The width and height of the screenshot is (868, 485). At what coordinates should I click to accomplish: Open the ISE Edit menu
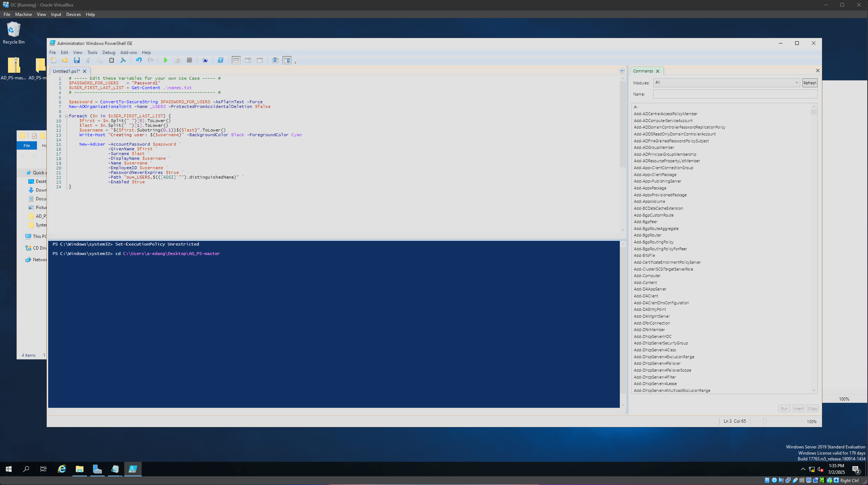64,53
